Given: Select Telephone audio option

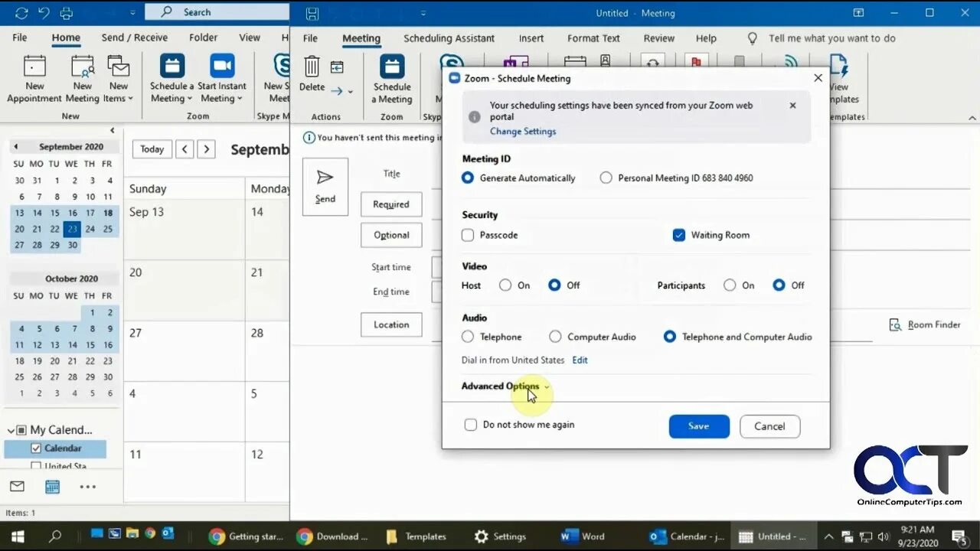Looking at the screenshot, I should point(468,337).
